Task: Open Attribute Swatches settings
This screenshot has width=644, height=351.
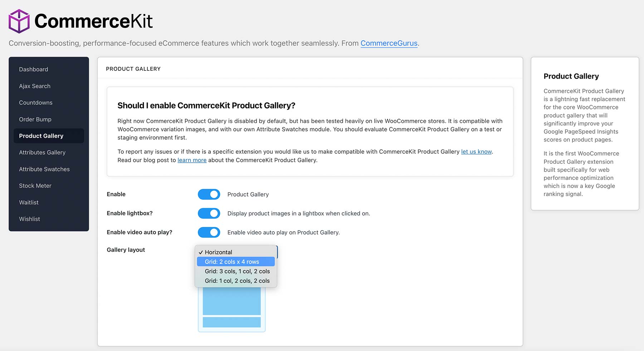Action: [44, 169]
